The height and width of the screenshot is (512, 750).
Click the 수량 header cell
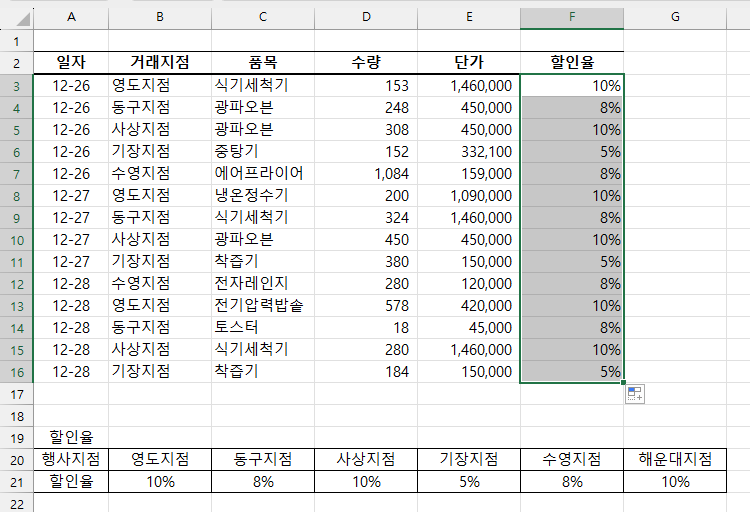[366, 62]
